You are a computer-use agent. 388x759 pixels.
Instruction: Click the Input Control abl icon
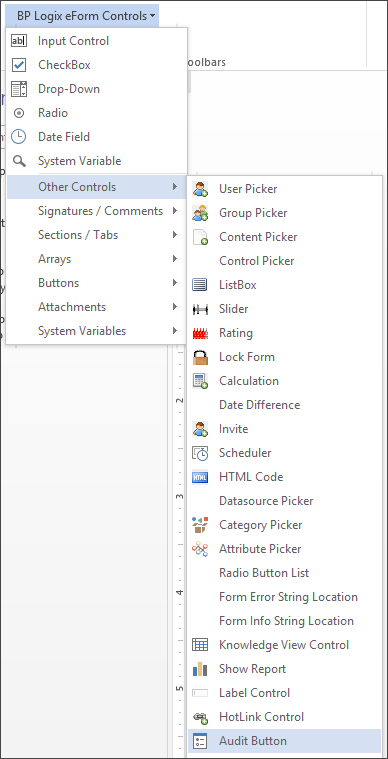[19, 41]
